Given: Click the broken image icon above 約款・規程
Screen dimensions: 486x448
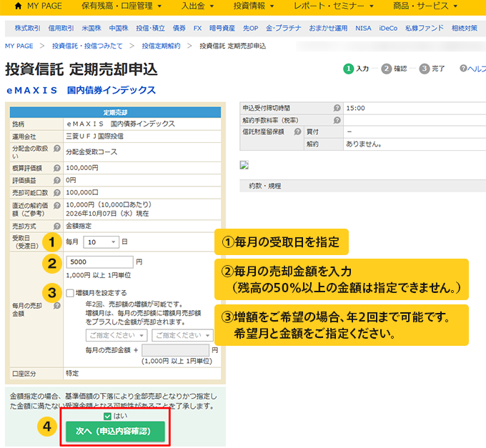Looking at the screenshot, I should coord(244,165).
